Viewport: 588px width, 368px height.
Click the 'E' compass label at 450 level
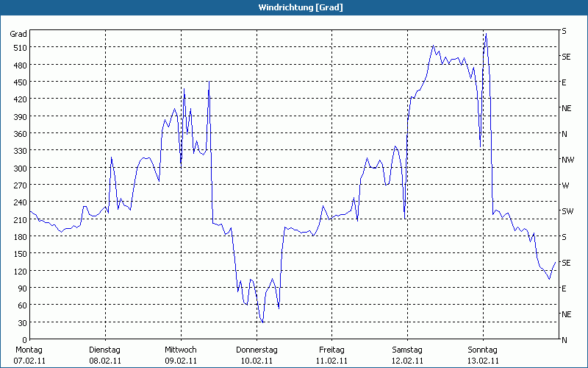tap(564, 82)
